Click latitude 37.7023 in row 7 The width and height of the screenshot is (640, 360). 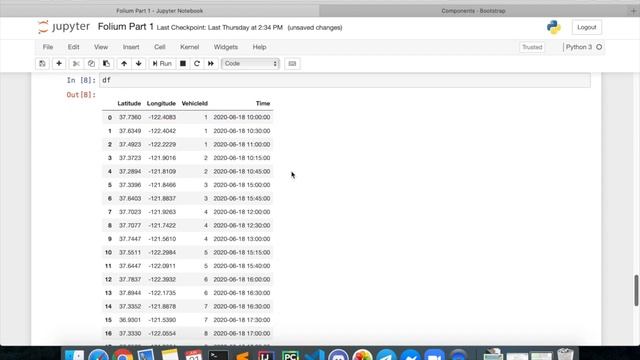pyautogui.click(x=130, y=212)
